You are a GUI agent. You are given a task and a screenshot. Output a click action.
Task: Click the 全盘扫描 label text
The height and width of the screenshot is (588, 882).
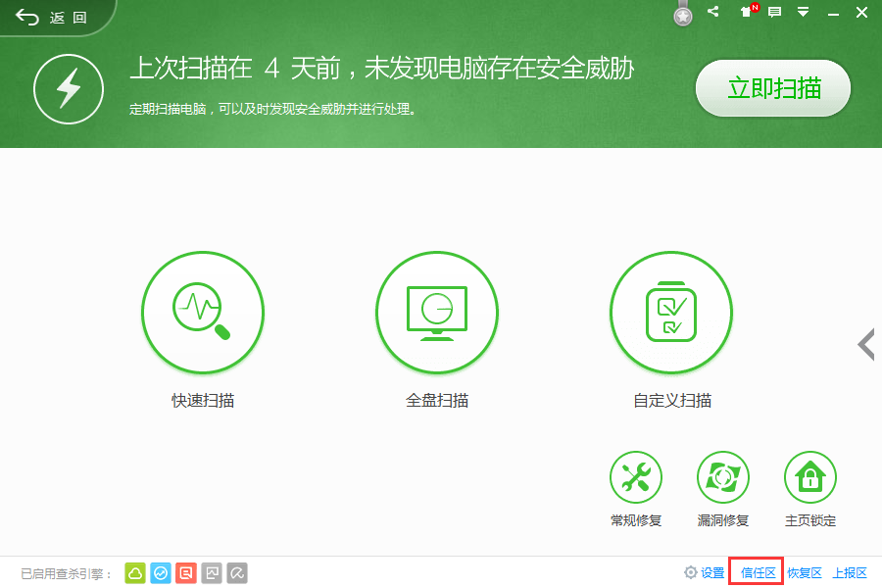coord(437,401)
